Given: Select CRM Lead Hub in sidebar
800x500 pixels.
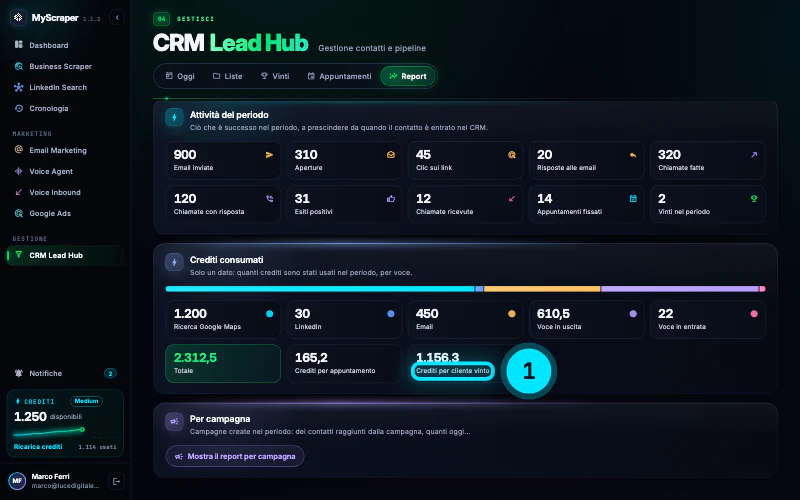Looking at the screenshot, I should (x=65, y=255).
